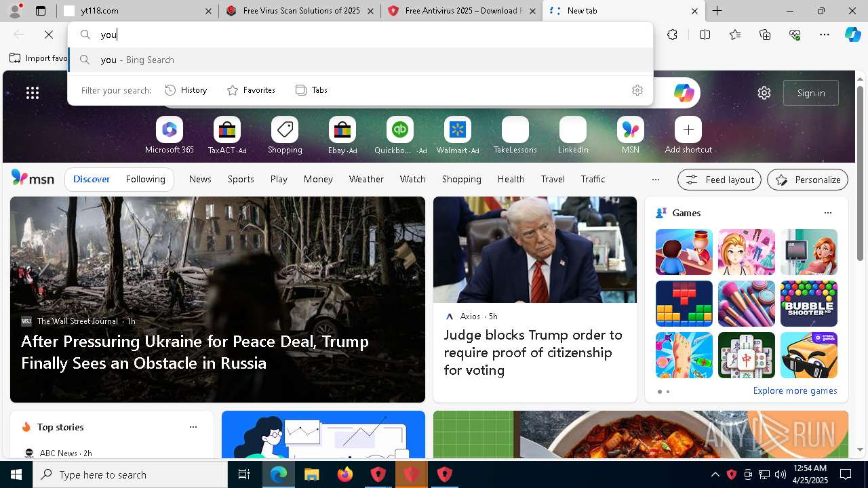
Task: Open Walmart ad shortcut
Action: (x=458, y=136)
